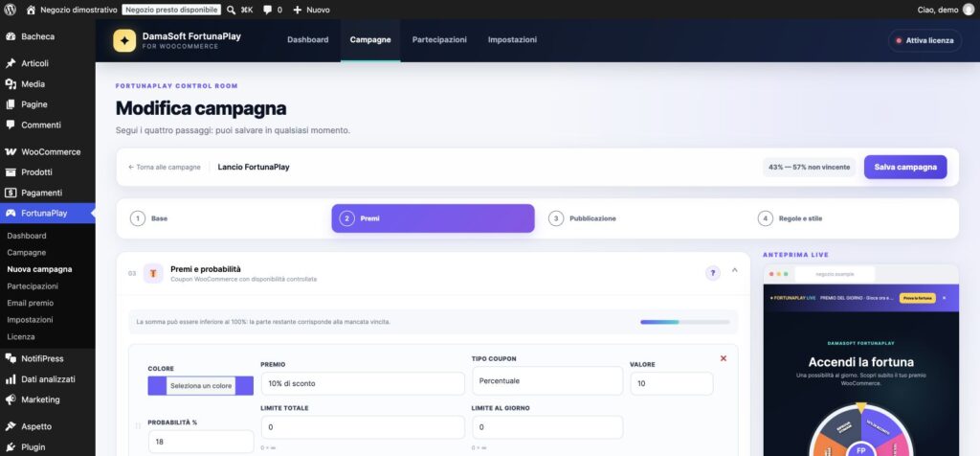Viewport: 980px width, 456px height.
Task: Switch to the Campagne tab
Action: [370, 40]
